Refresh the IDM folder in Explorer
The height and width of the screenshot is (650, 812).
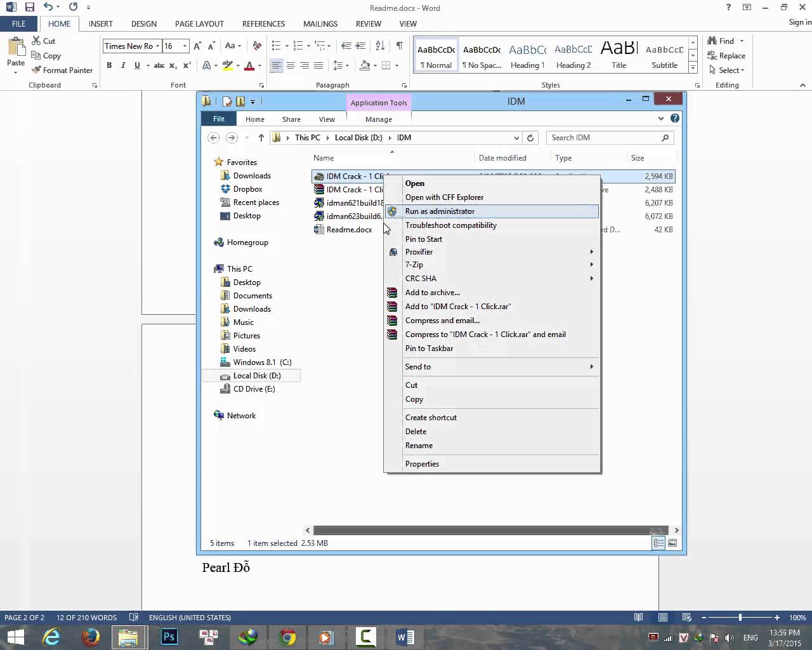click(530, 138)
